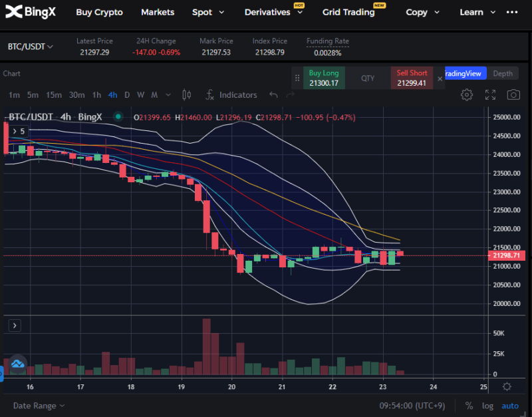Undo the last chart action
The image size is (532, 417).
click(x=273, y=94)
